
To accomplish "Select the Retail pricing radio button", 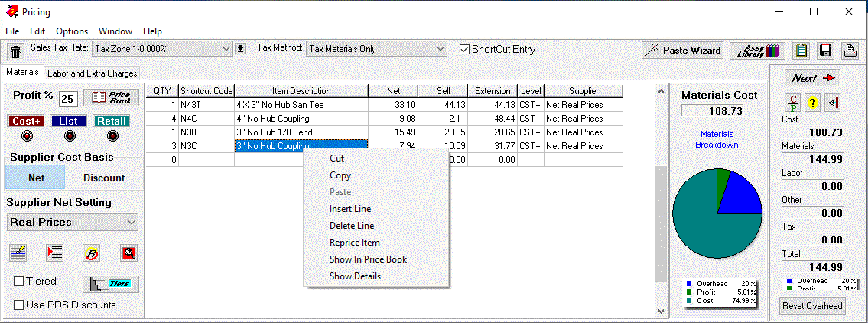I will click(x=112, y=135).
